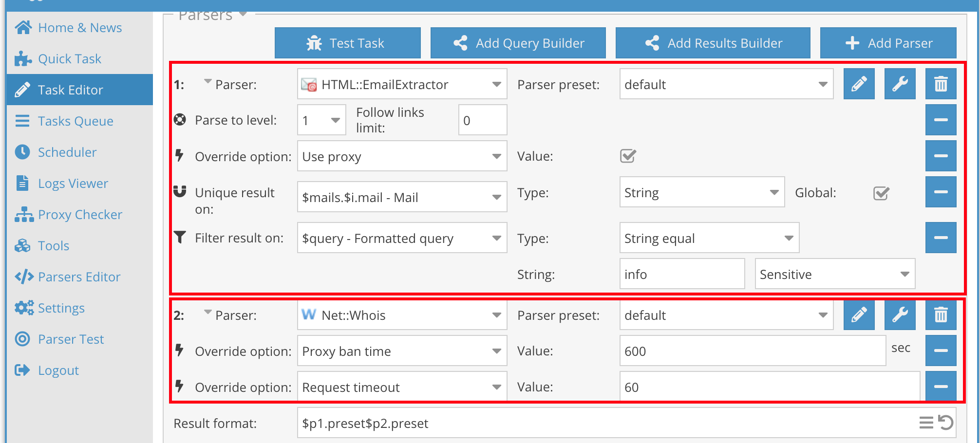Click the Add Results Builder button
The height and width of the screenshot is (443, 980).
pyautogui.click(x=713, y=43)
